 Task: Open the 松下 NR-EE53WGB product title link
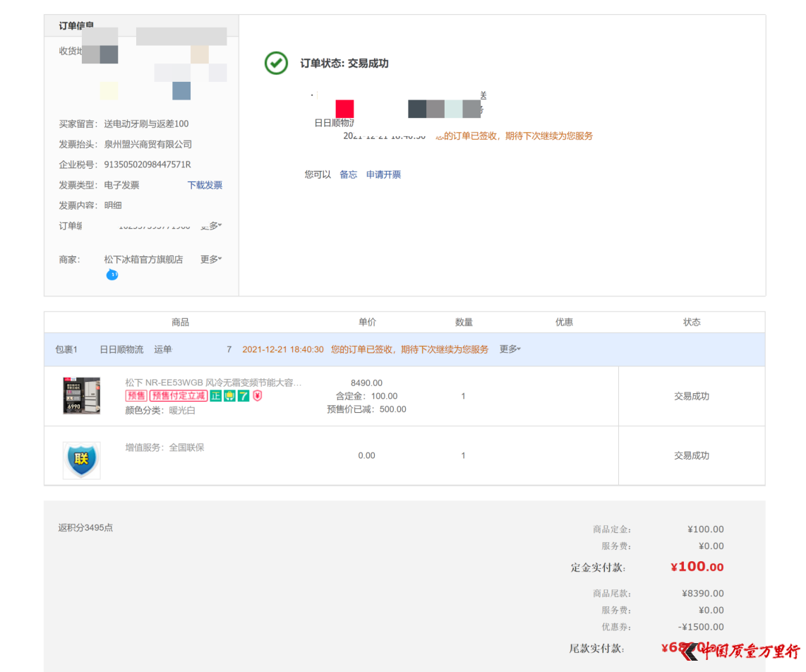(x=213, y=383)
